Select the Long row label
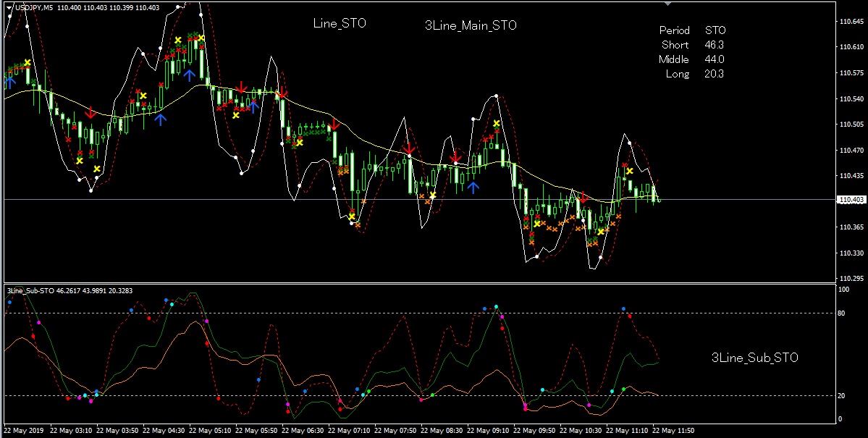This screenshot has height=438, width=868. [678, 74]
